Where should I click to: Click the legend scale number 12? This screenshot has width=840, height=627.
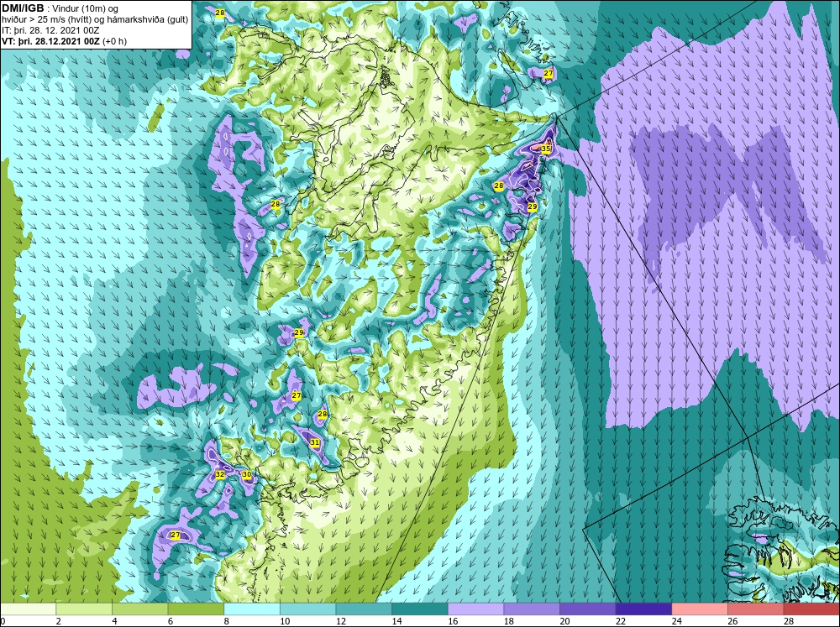(x=341, y=621)
